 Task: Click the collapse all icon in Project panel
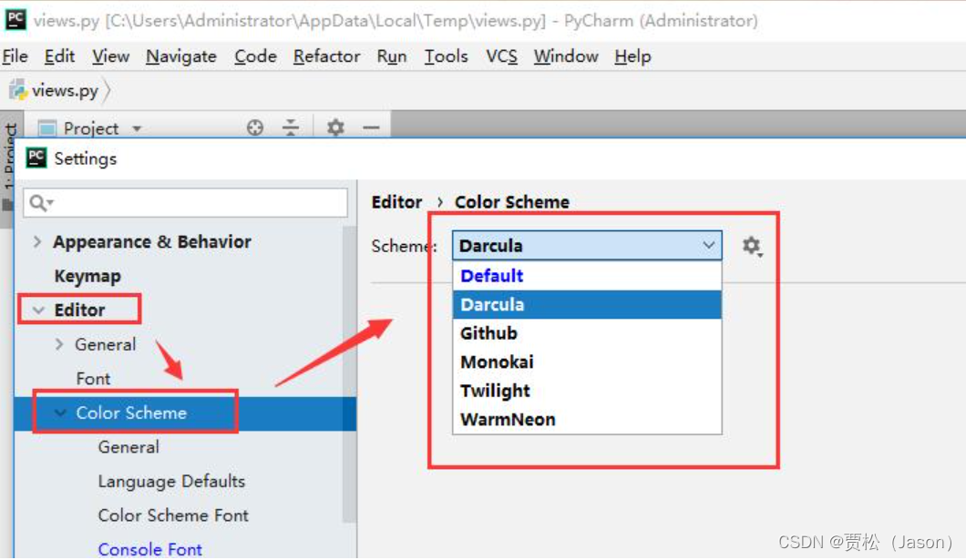(290, 127)
